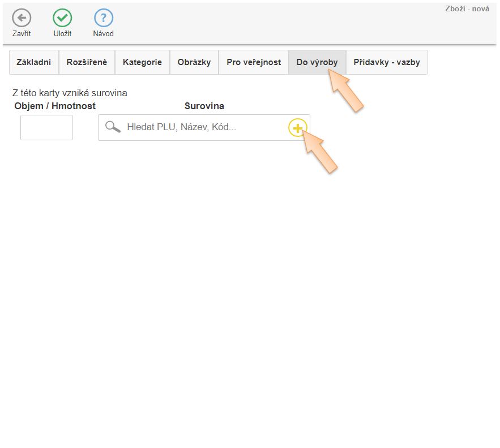500x448 pixels.
Task: Open the Pro veřejnost tab
Action: pyautogui.click(x=253, y=62)
